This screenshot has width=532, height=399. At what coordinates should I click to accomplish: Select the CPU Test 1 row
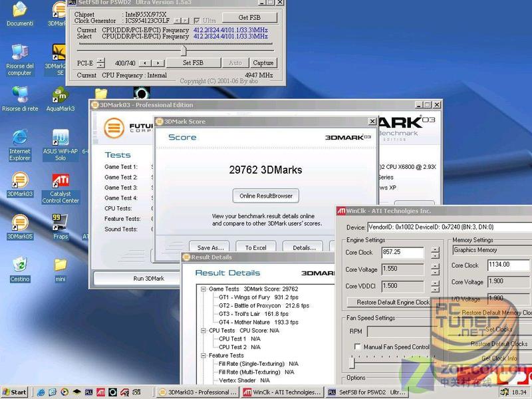click(239, 339)
